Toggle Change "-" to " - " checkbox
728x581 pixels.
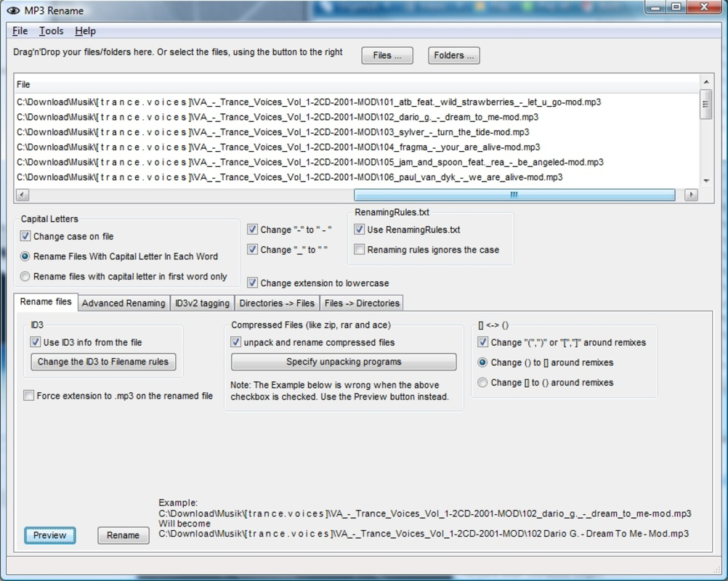253,229
